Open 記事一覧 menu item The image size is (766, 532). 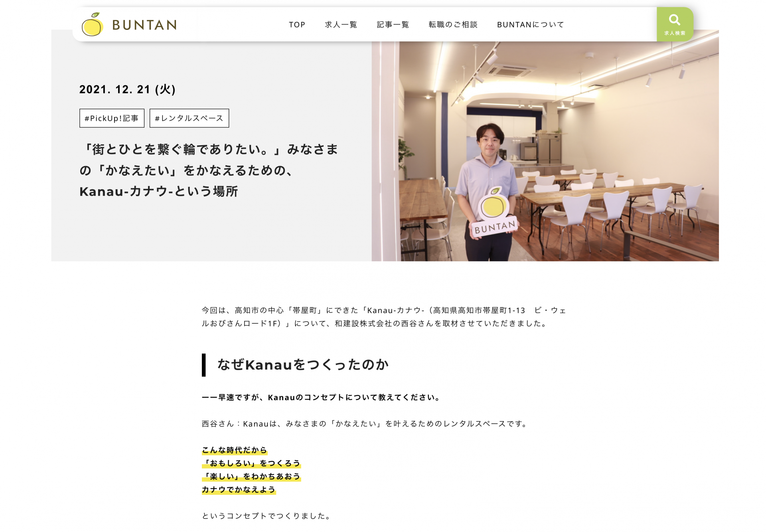[x=393, y=25]
